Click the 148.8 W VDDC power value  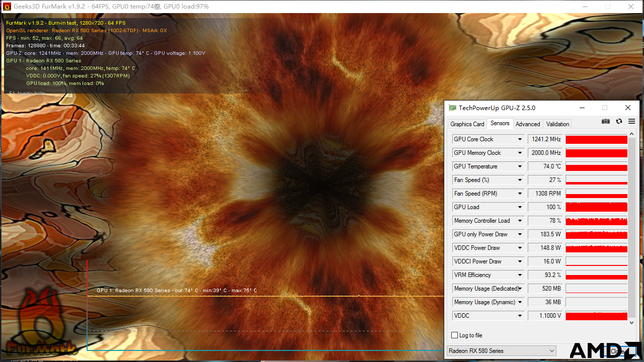click(x=545, y=248)
